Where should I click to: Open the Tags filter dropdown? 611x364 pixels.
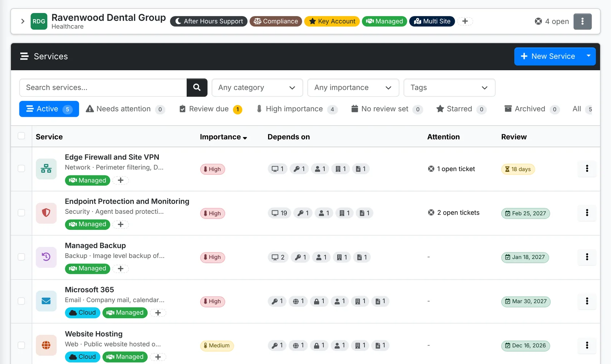pos(449,87)
